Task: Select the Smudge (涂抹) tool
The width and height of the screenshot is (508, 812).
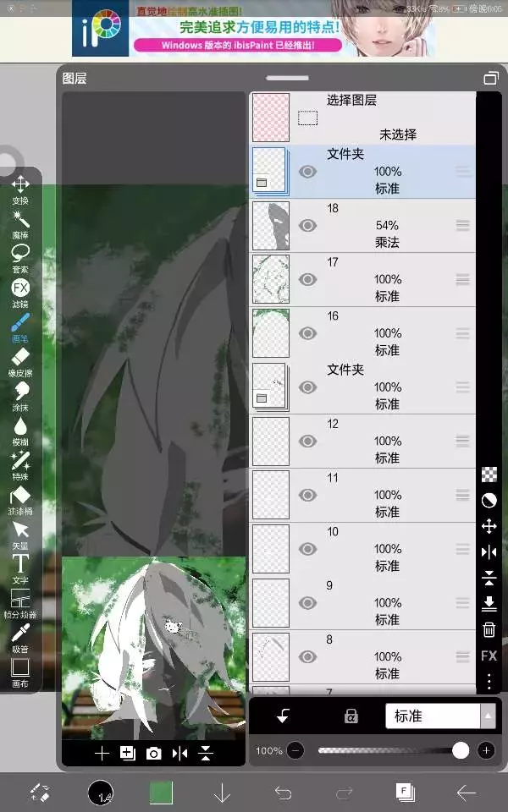Action: [20, 397]
